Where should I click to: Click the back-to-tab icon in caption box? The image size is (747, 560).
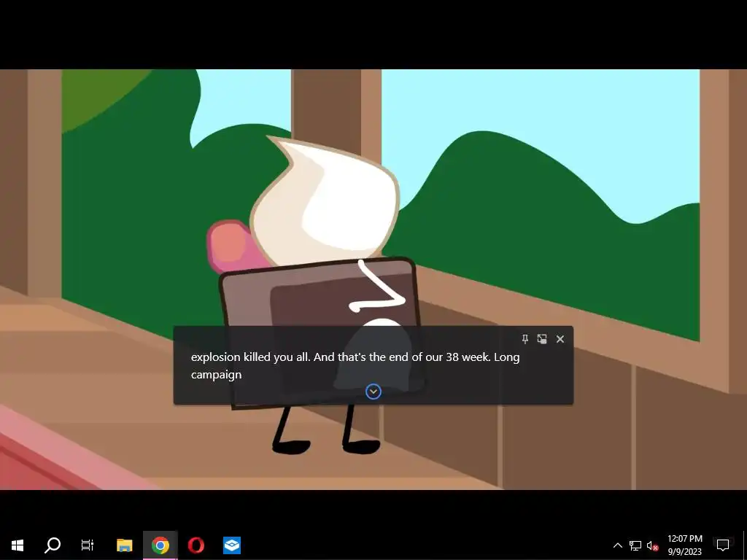click(542, 339)
